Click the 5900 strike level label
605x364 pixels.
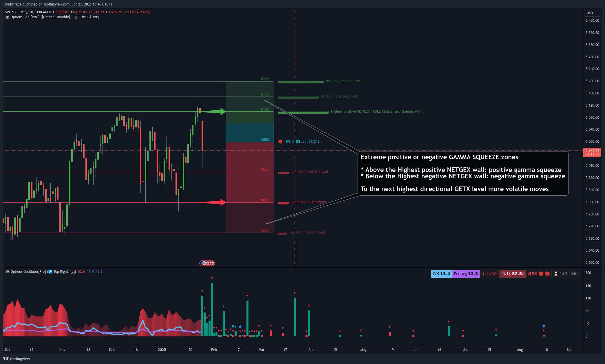265,170
